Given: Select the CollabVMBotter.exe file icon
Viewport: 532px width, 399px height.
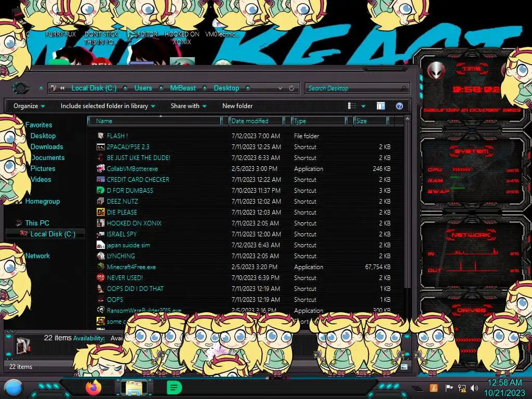Looking at the screenshot, I should pos(100,169).
